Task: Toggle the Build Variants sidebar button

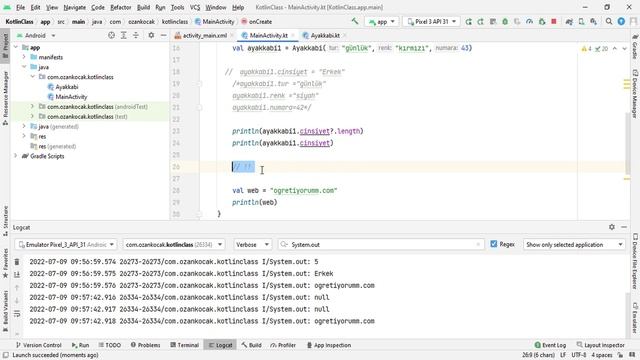Action: (x=5, y=310)
